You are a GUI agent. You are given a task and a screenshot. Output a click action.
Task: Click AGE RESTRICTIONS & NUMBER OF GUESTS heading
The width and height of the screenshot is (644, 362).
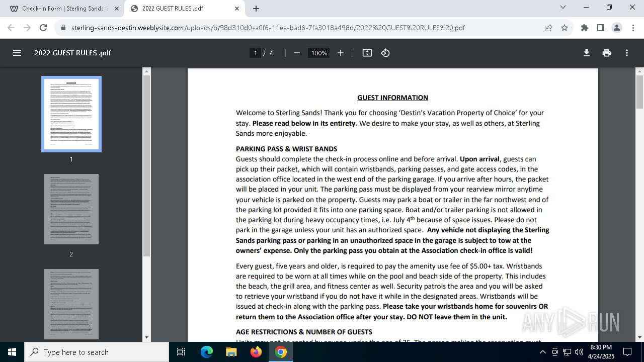(304, 332)
